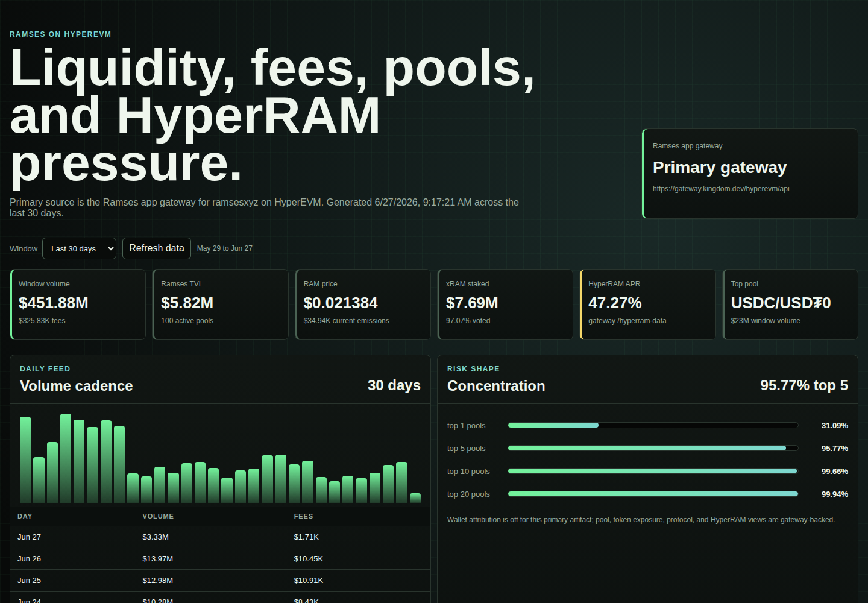Click the 'Concentration' heading

point(496,386)
